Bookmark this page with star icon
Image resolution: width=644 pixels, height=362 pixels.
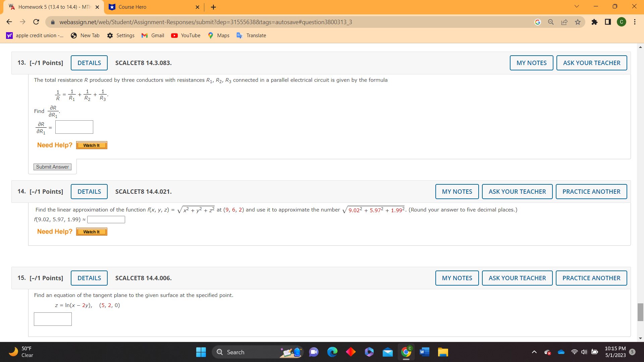[x=578, y=22]
